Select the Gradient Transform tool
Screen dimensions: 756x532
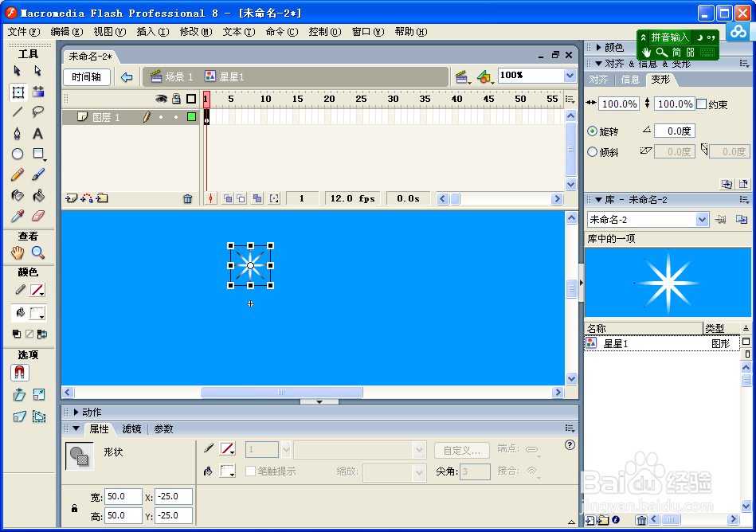(38, 92)
